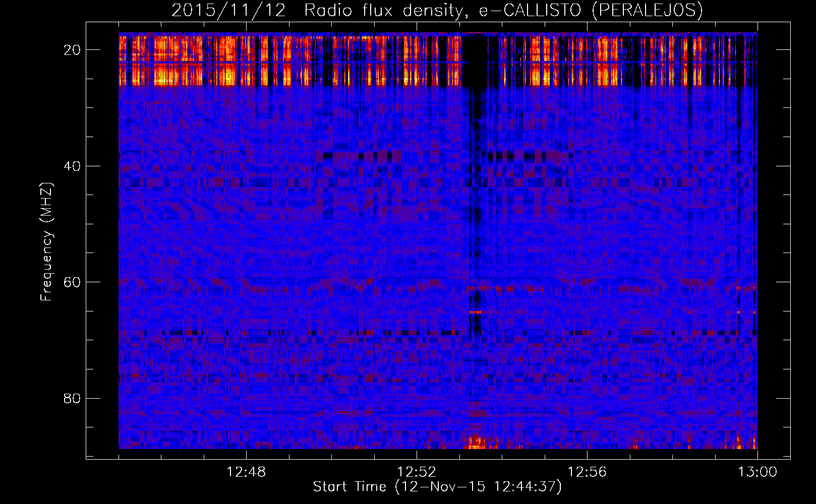Click 'e-CALLISTO' in the plot title

click(530, 11)
